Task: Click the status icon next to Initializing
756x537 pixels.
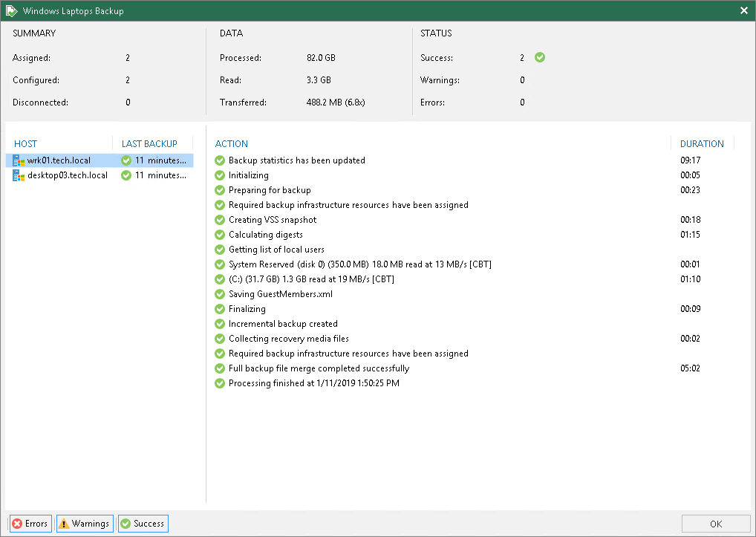Action: (220, 175)
